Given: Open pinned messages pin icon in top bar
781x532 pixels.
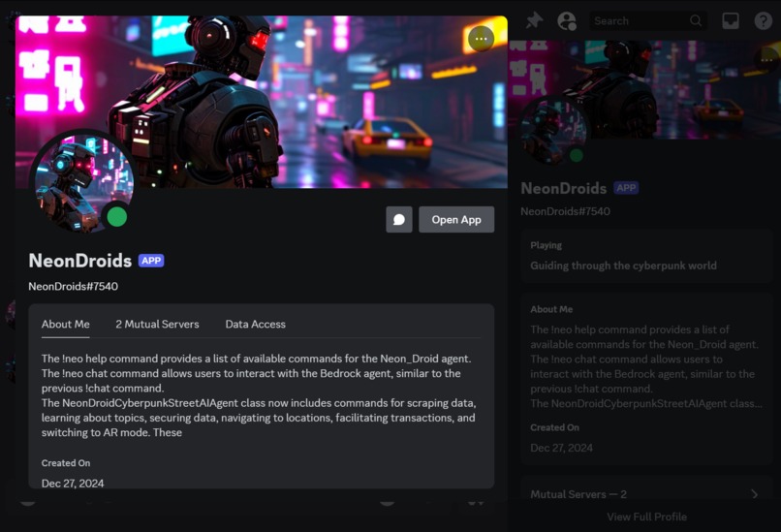Looking at the screenshot, I should click(534, 21).
